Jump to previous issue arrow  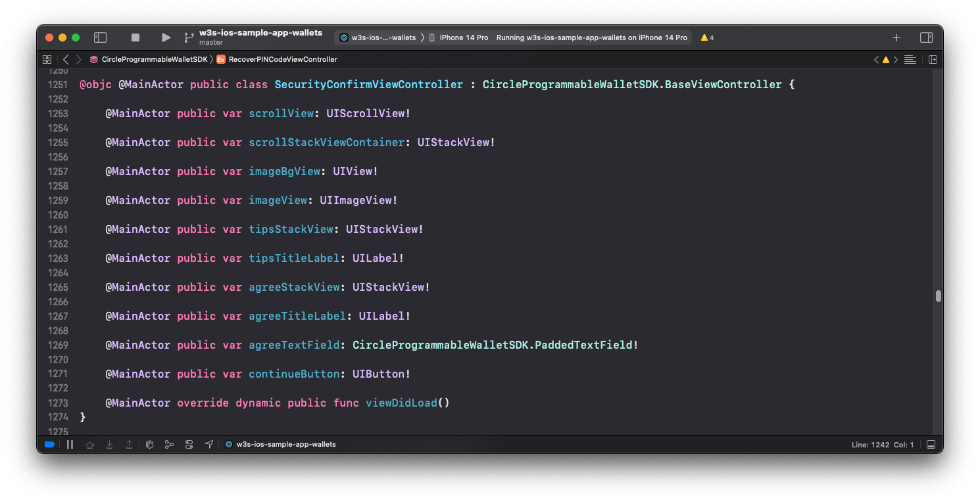[876, 59]
